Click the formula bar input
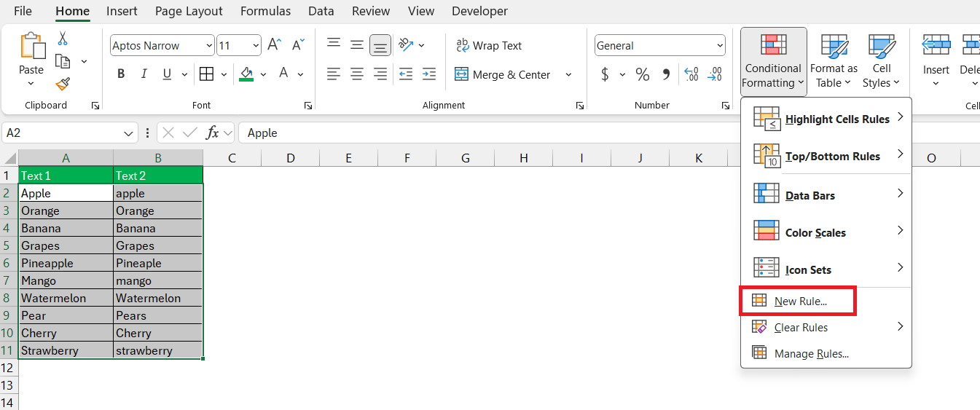Viewport: 980px width, 410px height. [608, 133]
